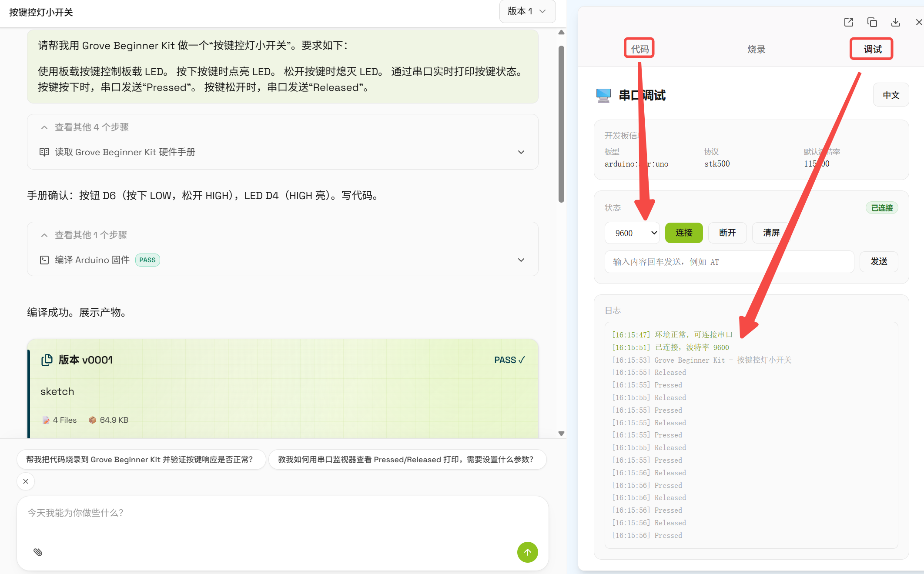The image size is (924, 574).
Task: Click the 清屏 button
Action: pos(771,233)
